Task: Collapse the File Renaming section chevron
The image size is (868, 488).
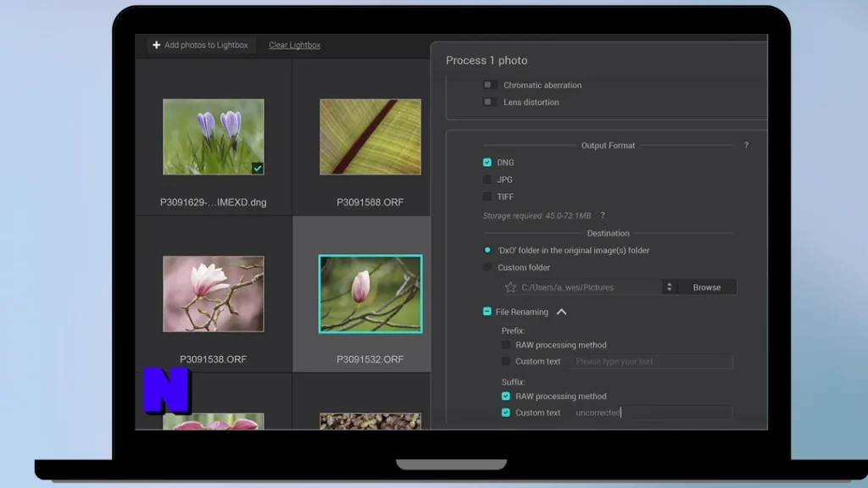Action: click(x=561, y=312)
